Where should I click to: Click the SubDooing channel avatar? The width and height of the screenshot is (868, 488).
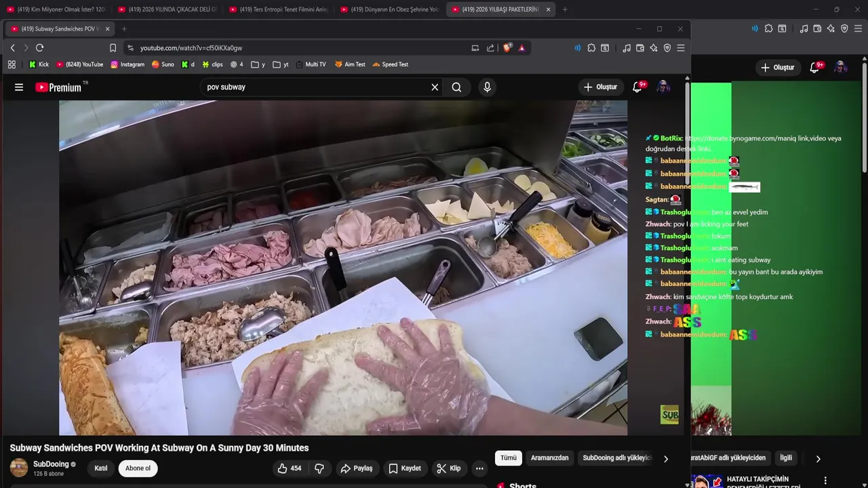point(19,468)
